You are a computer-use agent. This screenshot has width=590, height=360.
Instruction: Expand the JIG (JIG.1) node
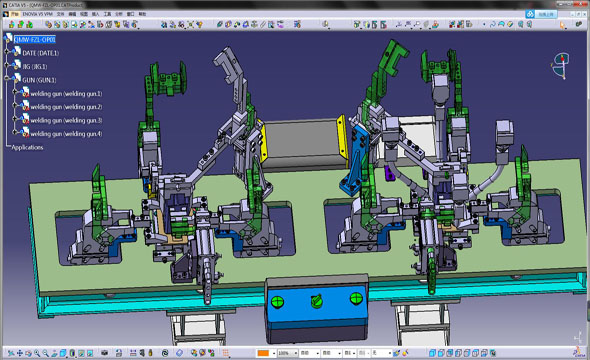coord(7,65)
